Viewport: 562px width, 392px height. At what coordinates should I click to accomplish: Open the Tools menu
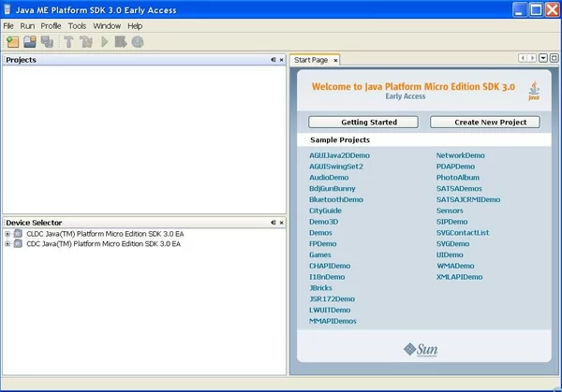[x=77, y=26]
